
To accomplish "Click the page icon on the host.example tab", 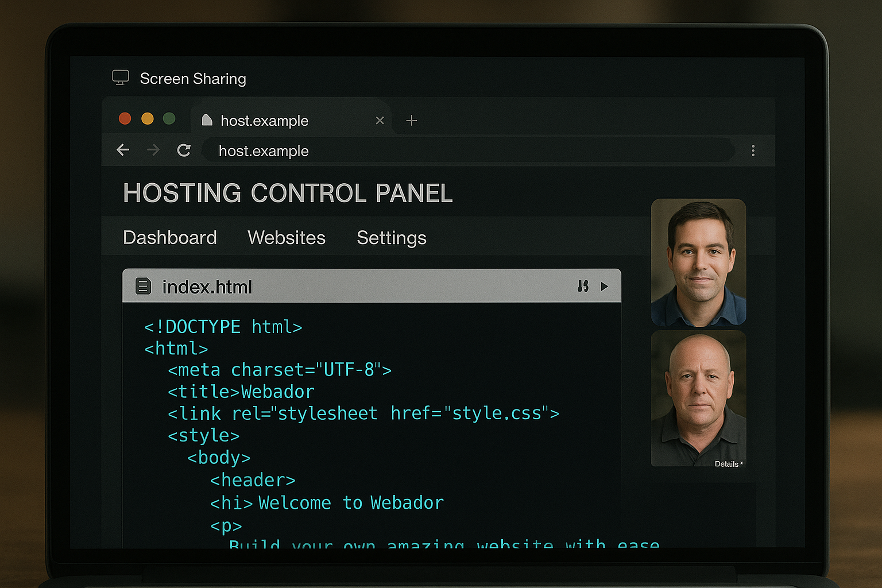I will point(207,119).
